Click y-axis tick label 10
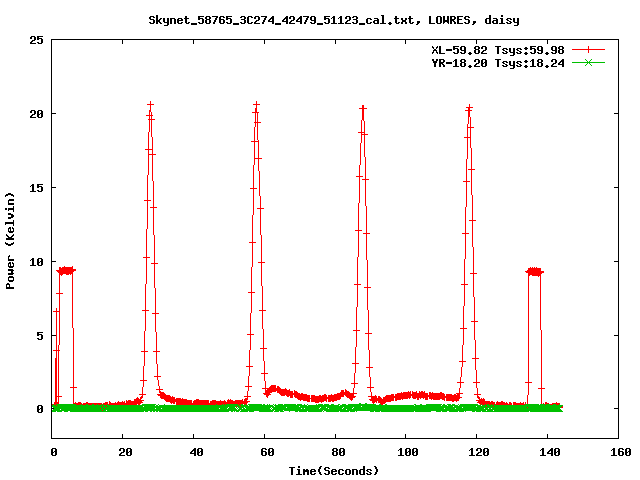This screenshot has width=640, height=480. coord(37,262)
